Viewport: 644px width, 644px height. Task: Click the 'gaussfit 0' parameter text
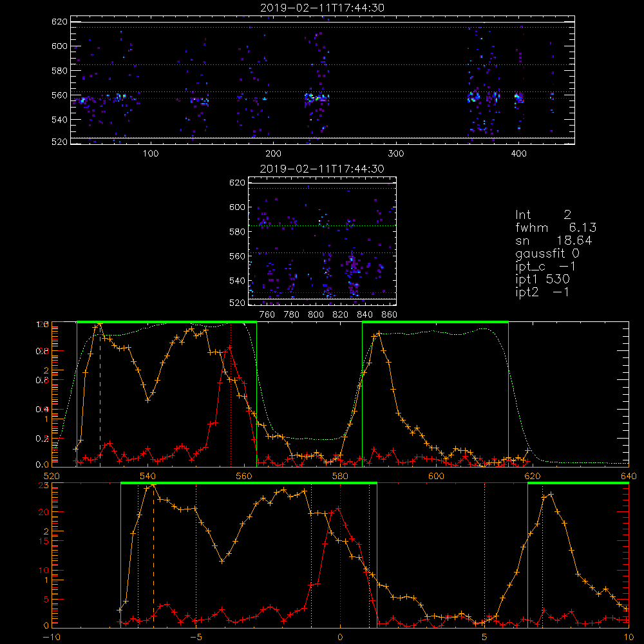point(547,254)
